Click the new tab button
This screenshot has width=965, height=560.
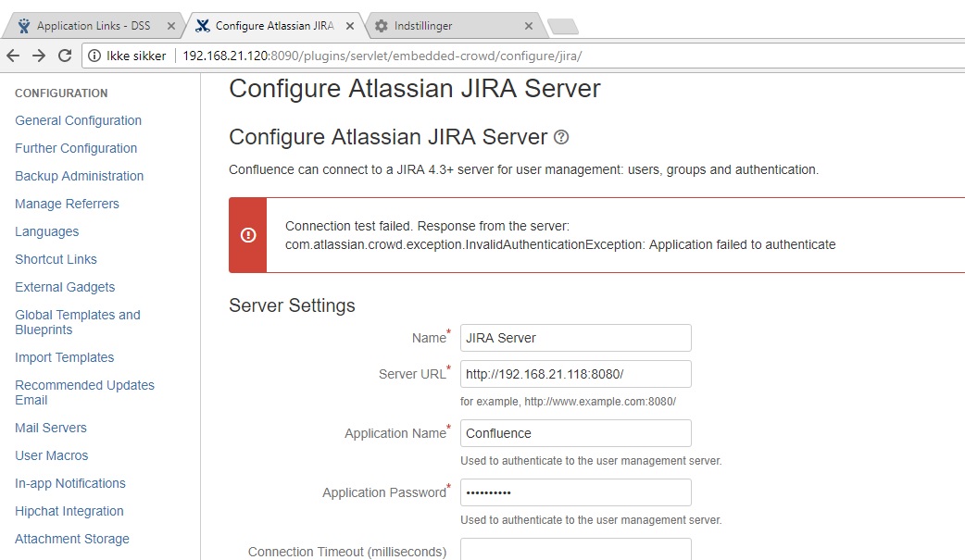coord(562,26)
